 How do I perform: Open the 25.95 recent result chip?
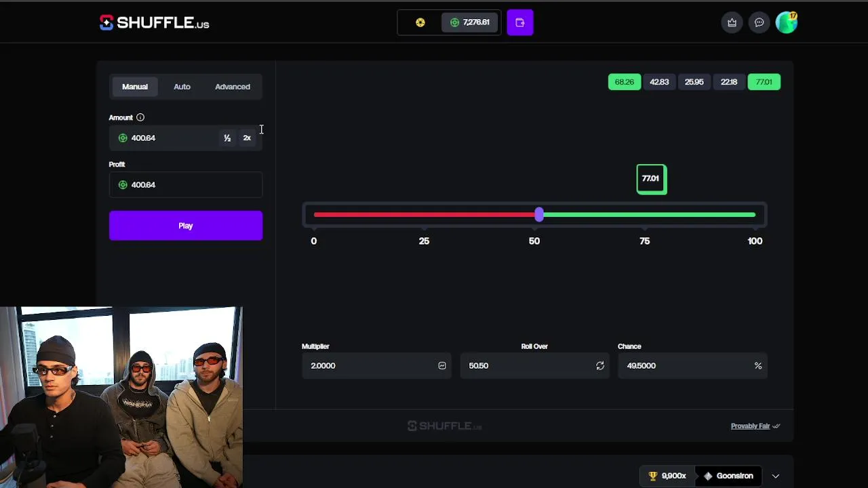click(694, 82)
